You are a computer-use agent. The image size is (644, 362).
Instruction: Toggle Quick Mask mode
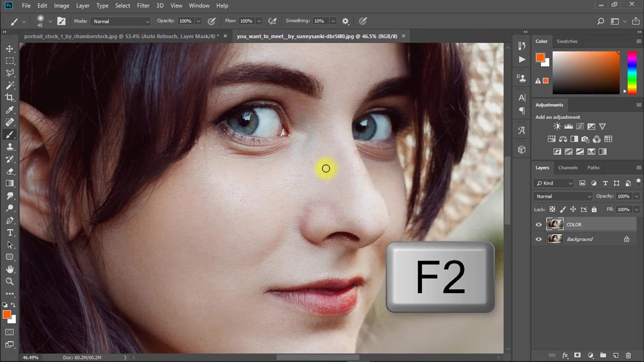[10, 332]
